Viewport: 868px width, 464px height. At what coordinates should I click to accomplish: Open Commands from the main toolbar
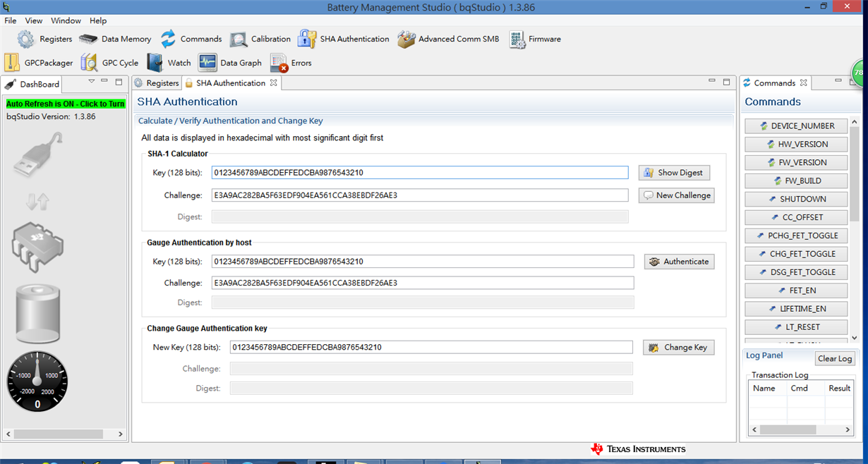tap(191, 39)
